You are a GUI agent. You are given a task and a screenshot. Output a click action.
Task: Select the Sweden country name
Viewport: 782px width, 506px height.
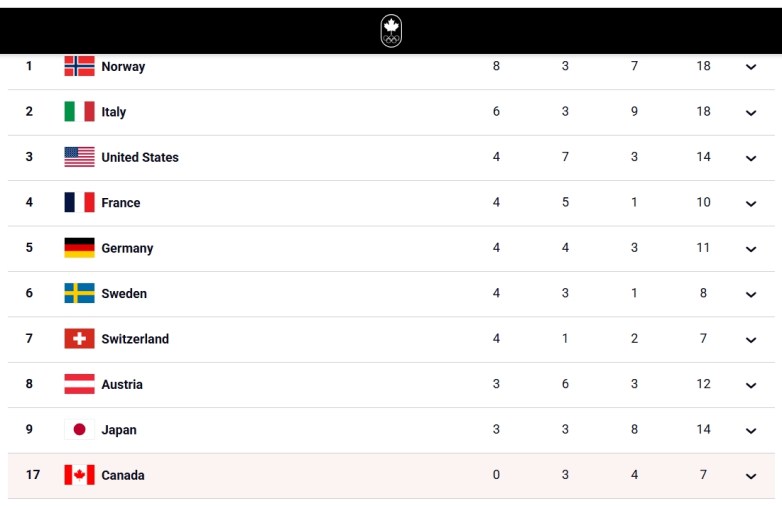click(x=124, y=293)
